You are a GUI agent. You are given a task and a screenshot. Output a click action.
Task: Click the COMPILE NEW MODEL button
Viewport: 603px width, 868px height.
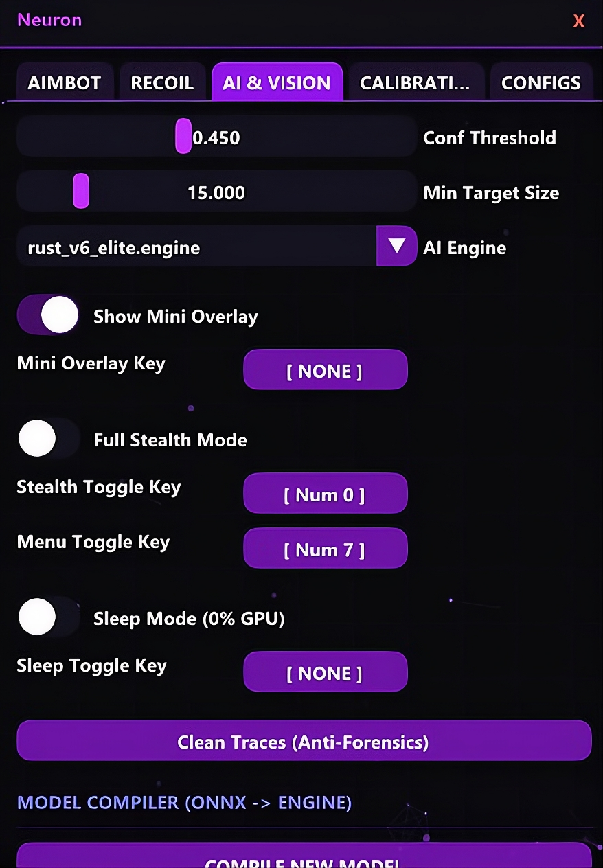point(304,858)
